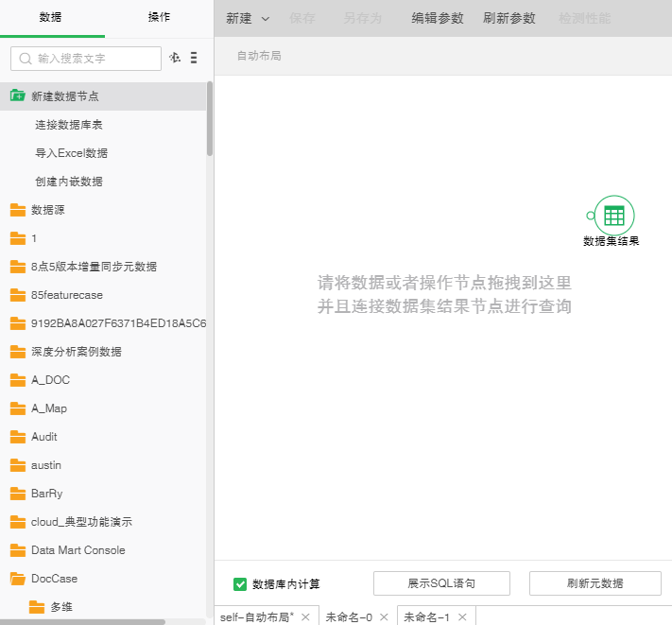Click the 多维 subfolder icon
Screen dimensions: 672x625
click(x=37, y=607)
